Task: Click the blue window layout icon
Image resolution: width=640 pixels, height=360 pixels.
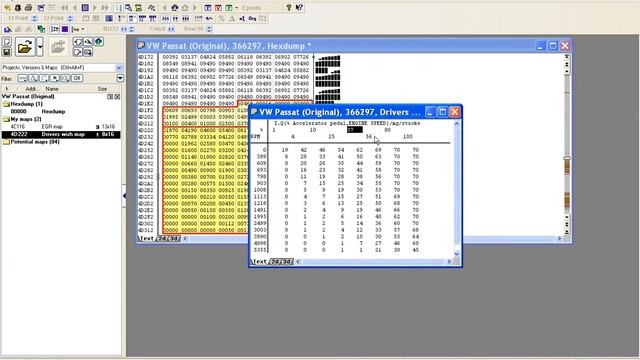Action: point(208,8)
